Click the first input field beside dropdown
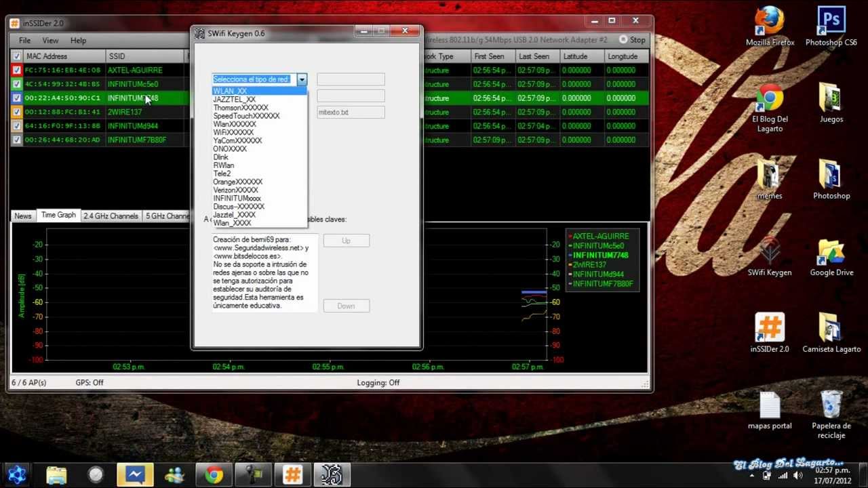This screenshot has width=868, height=488. coord(351,79)
